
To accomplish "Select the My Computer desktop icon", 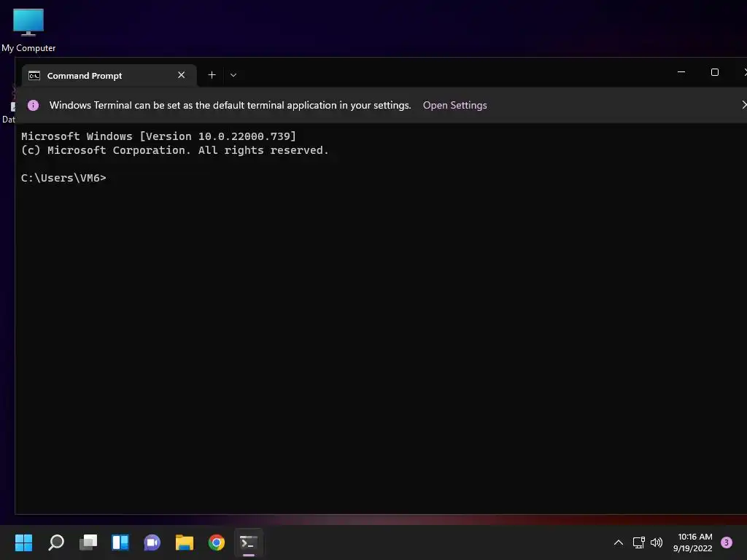I will pos(28,30).
